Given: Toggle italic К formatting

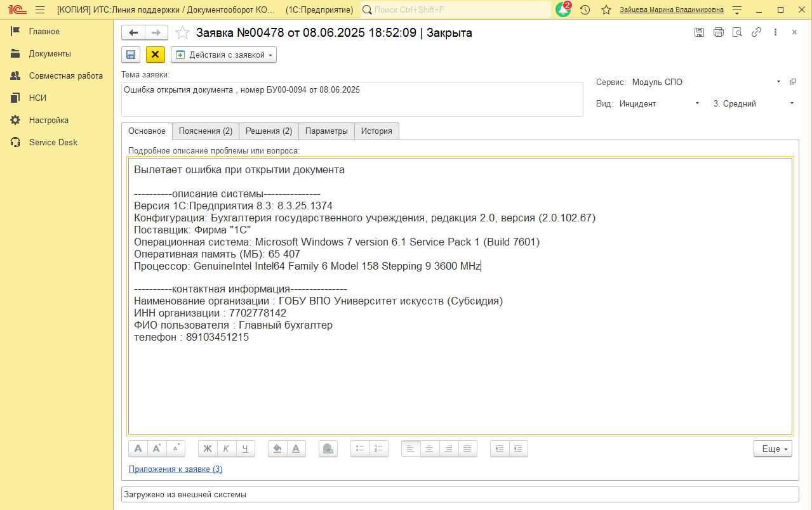Looking at the screenshot, I should tap(226, 448).
